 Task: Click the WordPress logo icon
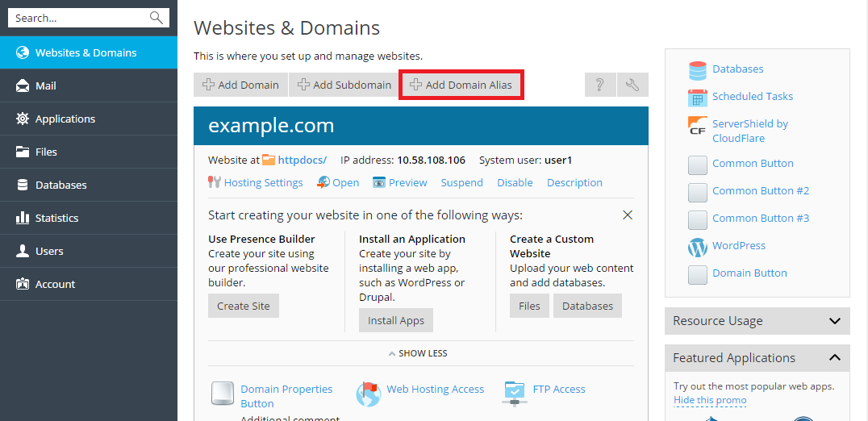[697, 246]
